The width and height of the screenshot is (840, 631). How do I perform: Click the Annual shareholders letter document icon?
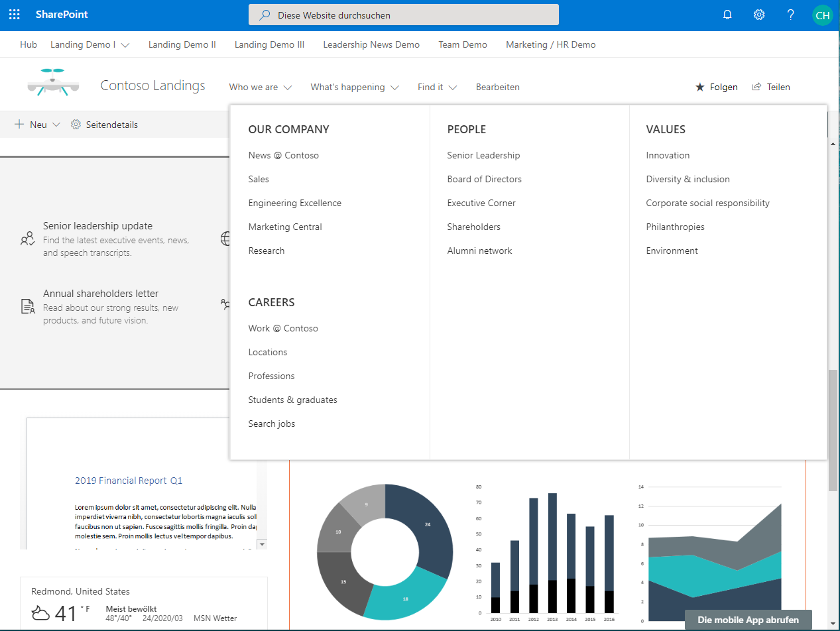pos(27,306)
